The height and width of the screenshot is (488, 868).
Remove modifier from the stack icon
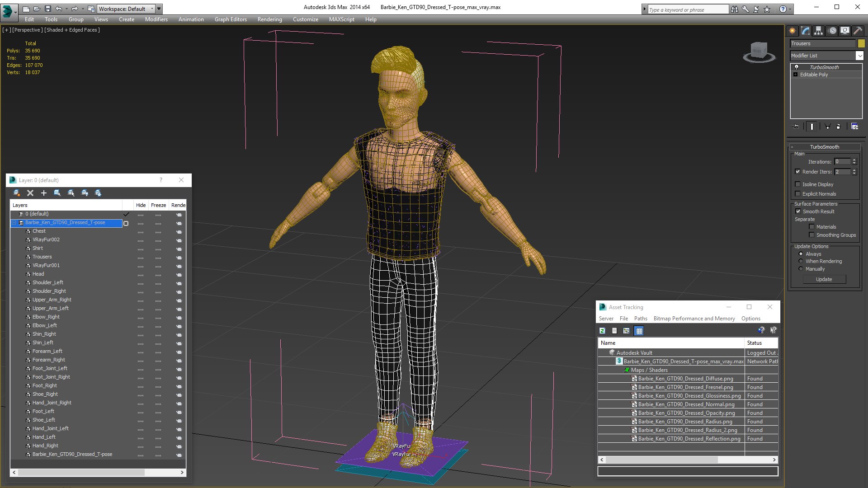point(839,127)
